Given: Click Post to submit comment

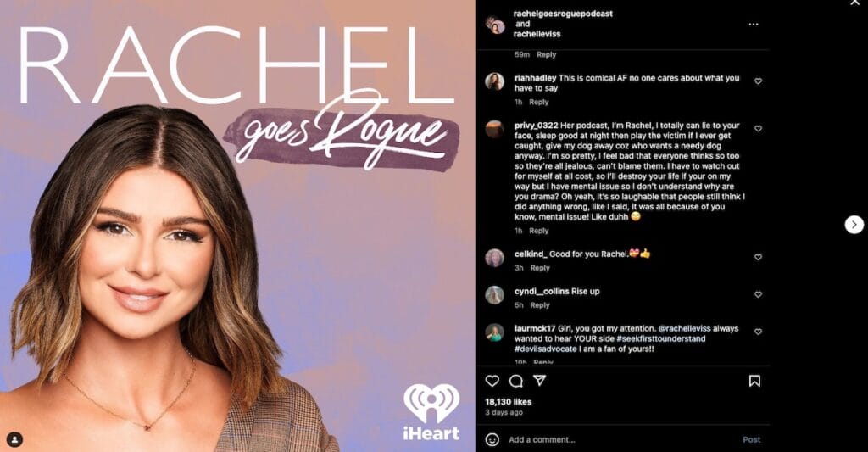Looking at the screenshot, I should coord(751,439).
